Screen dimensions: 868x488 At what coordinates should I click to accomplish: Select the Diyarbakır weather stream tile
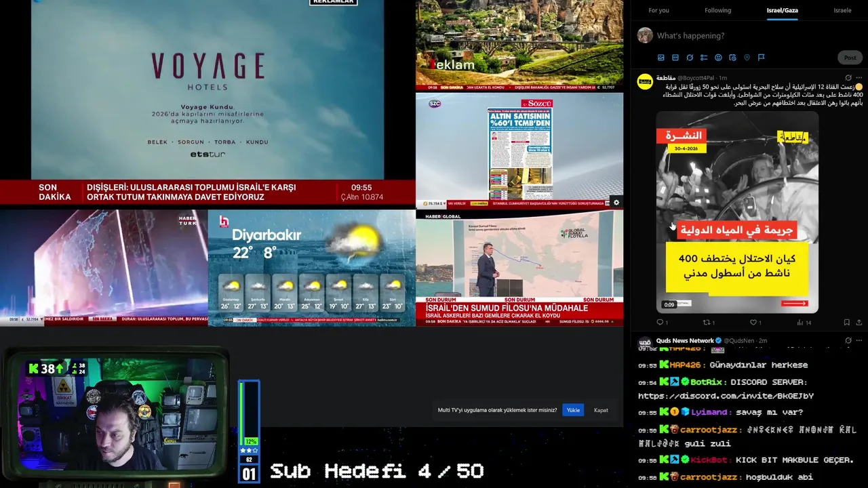[311, 268]
